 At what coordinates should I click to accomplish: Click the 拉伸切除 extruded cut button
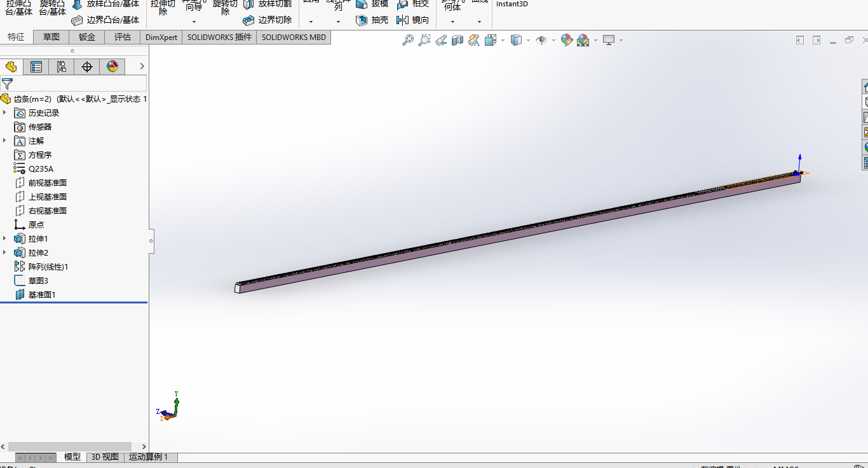click(x=163, y=7)
